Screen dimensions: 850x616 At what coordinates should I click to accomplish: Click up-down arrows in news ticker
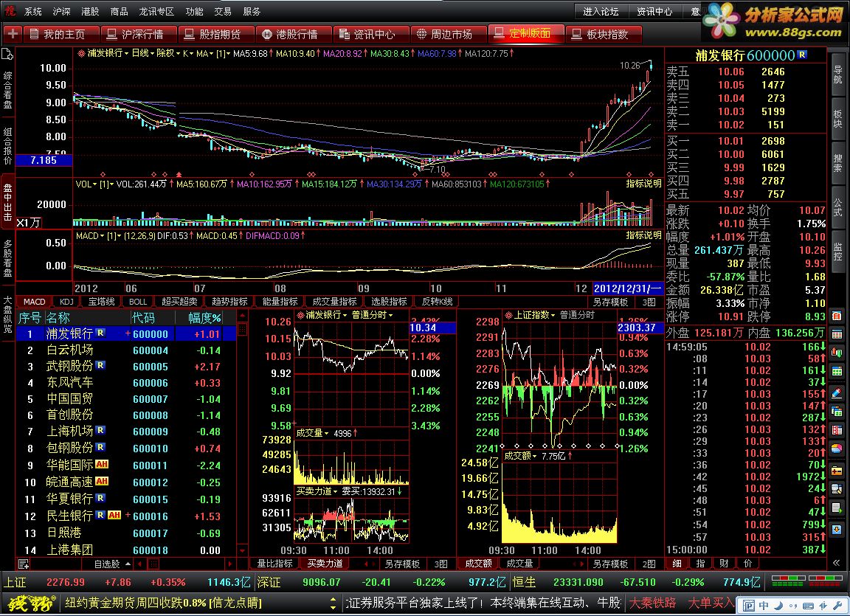click(334, 603)
